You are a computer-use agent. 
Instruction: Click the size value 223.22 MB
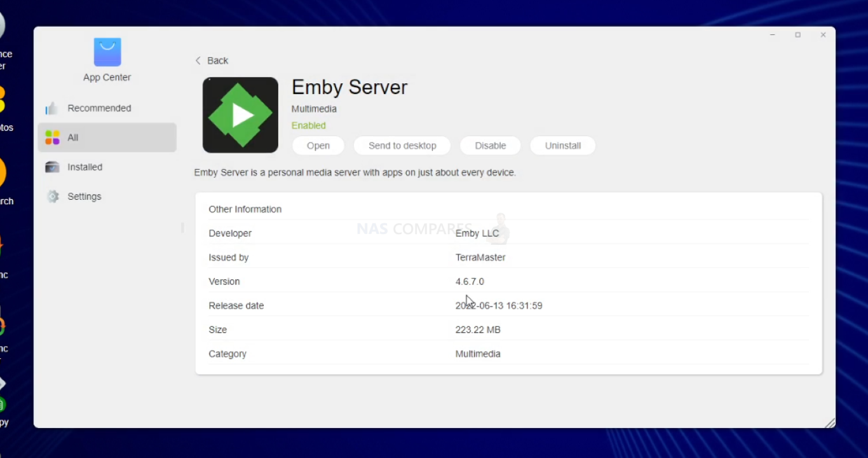tap(478, 330)
